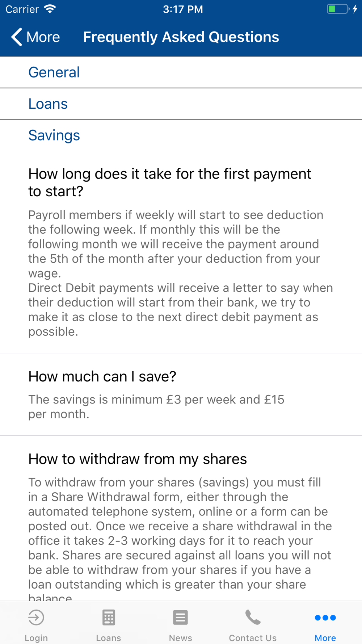This screenshot has height=644, width=362.
Task: Open the News list icon
Action: tap(180, 618)
